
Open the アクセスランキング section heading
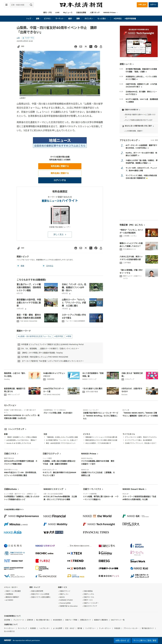tap(130, 140)
